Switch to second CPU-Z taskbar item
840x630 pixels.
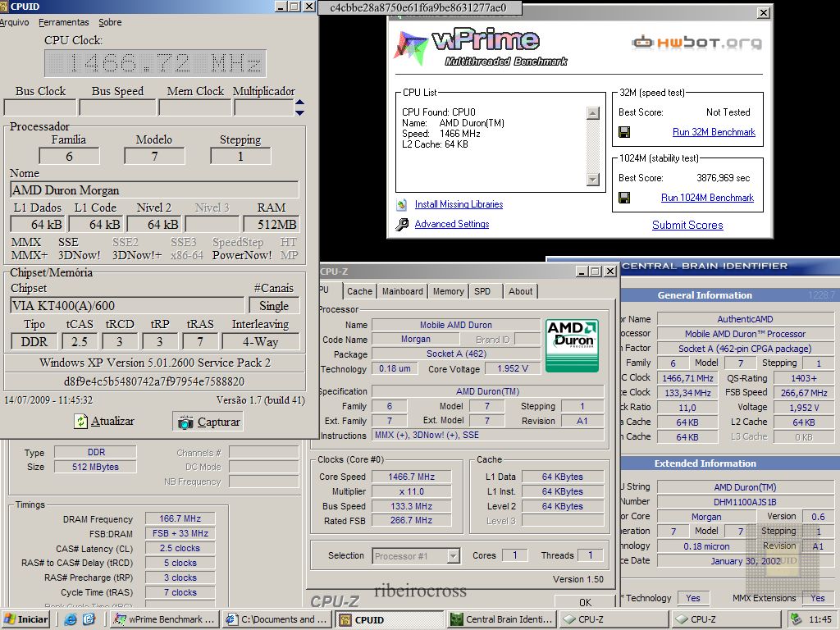click(727, 619)
